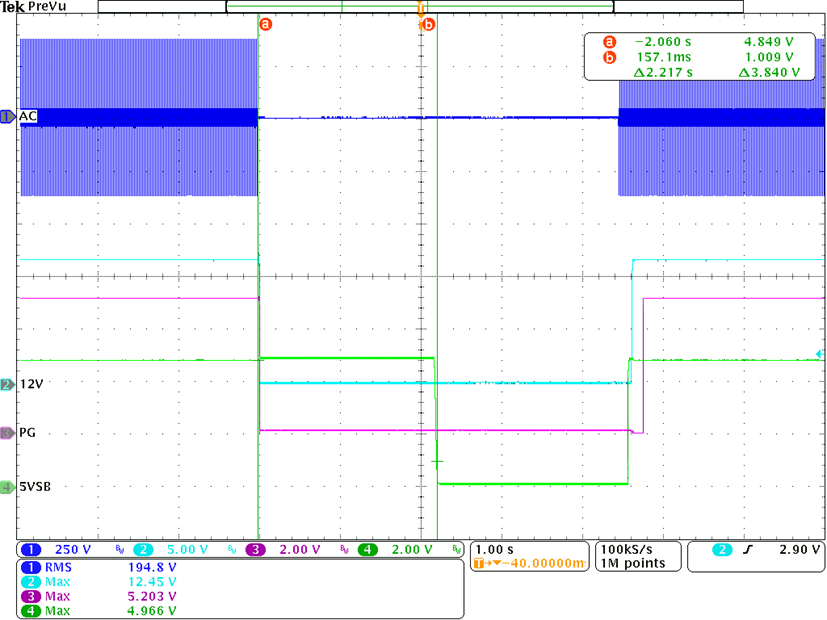Click the 250 V channel 1 scale
This screenshot has height=620, width=827.
click(73, 550)
